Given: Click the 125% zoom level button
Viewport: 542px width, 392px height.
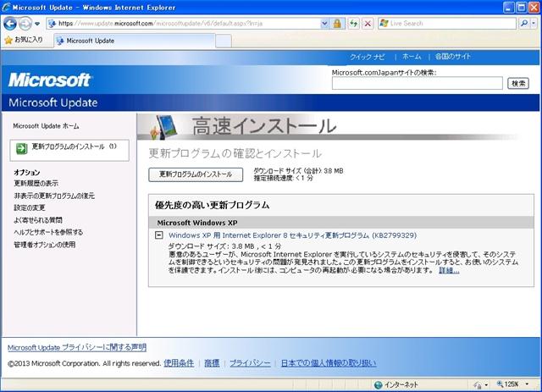Looking at the screenshot, I should coord(508,384).
